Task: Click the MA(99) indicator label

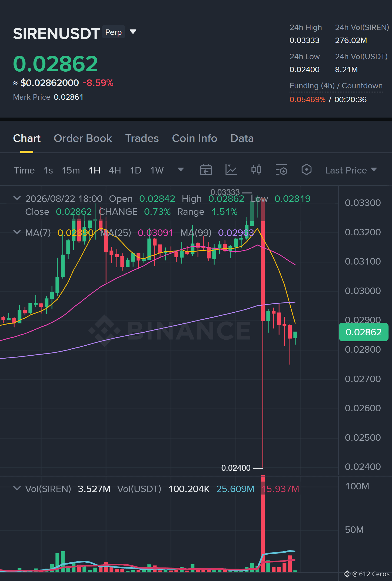Action: 196,233
